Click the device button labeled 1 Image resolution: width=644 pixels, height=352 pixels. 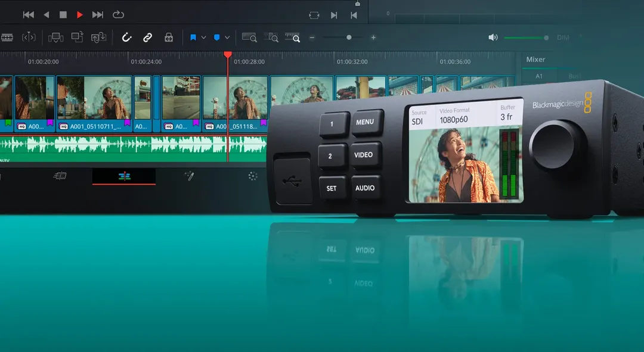[x=334, y=124]
